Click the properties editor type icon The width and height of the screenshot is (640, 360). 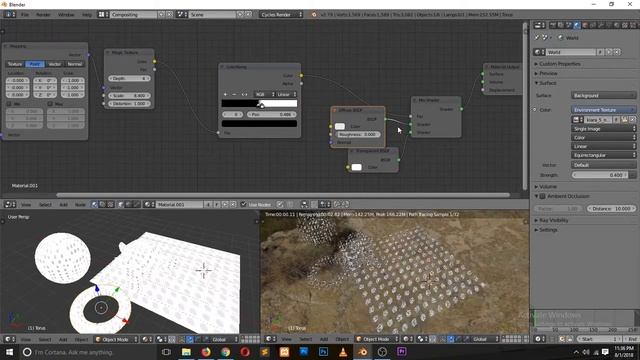(540, 25)
